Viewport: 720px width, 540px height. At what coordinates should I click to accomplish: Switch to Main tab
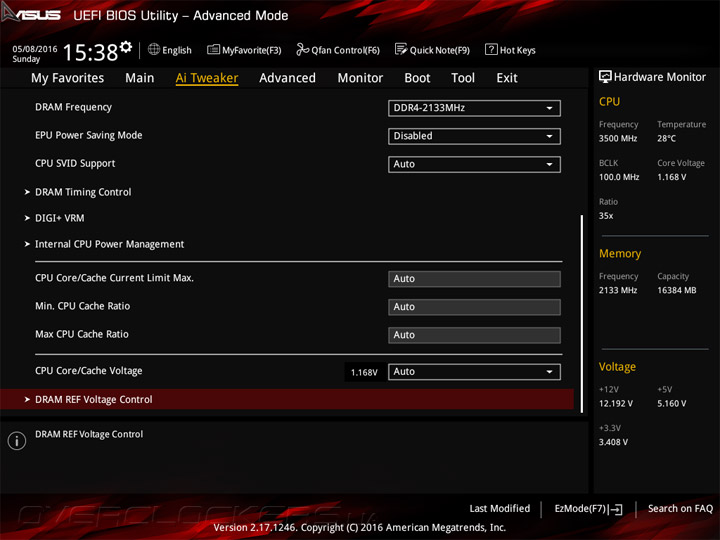click(140, 78)
